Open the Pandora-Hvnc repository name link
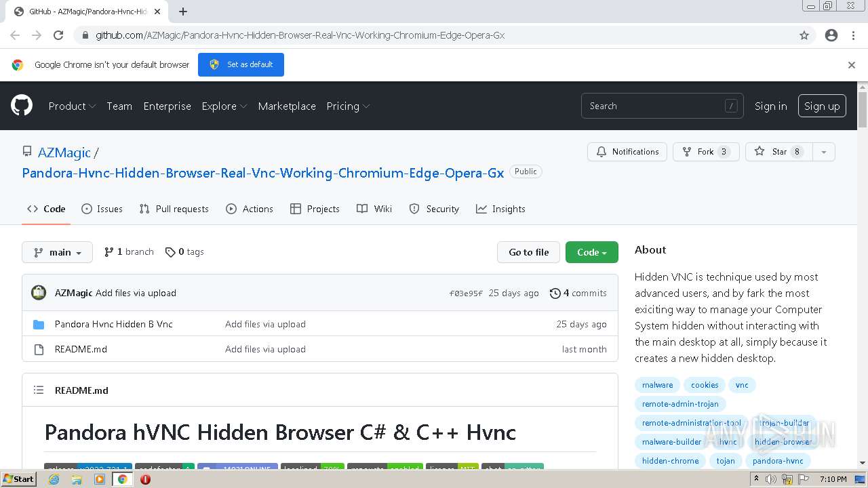Viewport: 868px width, 488px height. pyautogui.click(x=263, y=172)
